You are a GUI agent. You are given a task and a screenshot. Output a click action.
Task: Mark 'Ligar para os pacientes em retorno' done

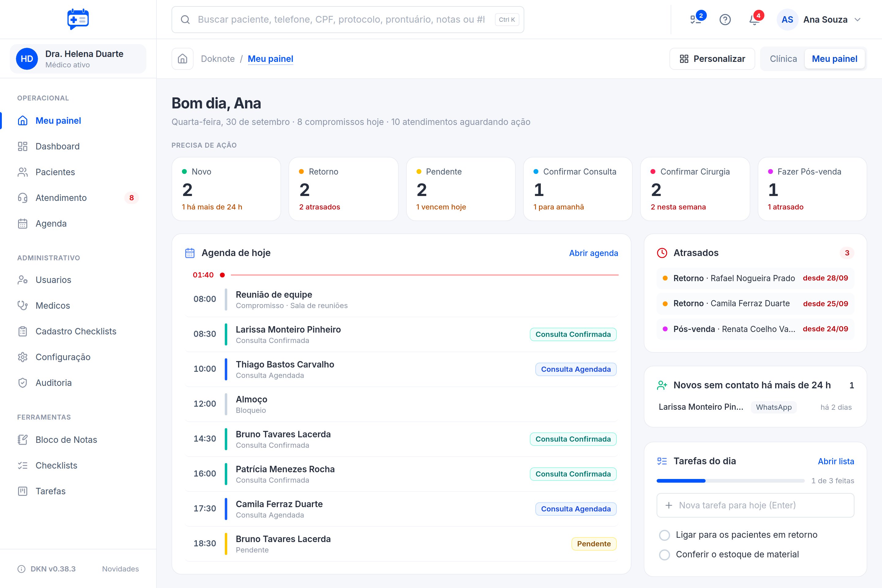click(665, 535)
